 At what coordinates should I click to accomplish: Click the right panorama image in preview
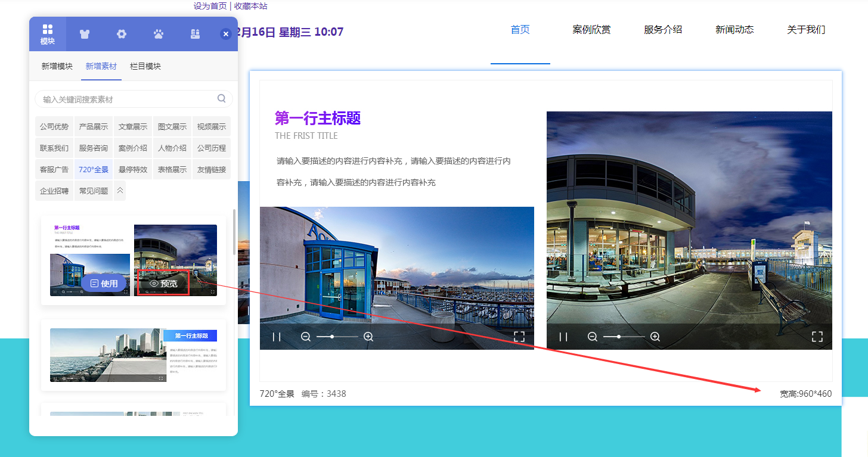[x=689, y=230]
